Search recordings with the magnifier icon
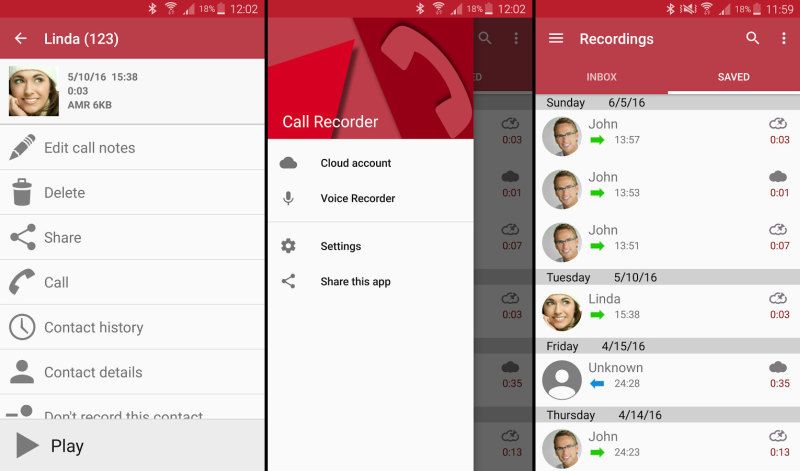Screen dimensions: 800x471 [753, 38]
